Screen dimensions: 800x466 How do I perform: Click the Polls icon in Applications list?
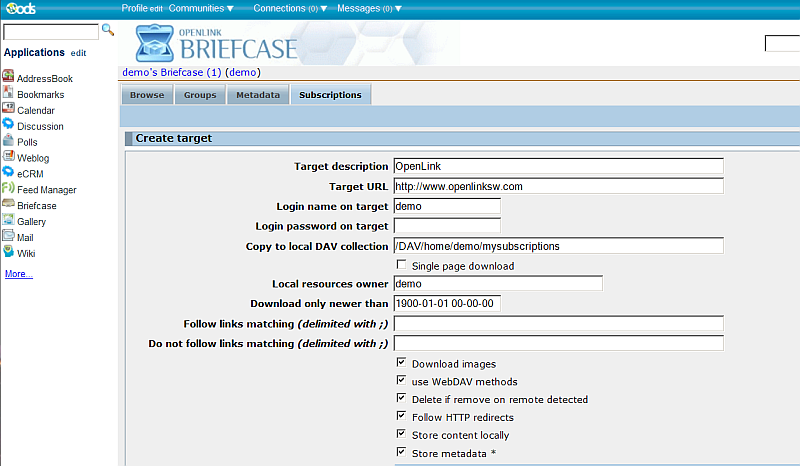9,142
